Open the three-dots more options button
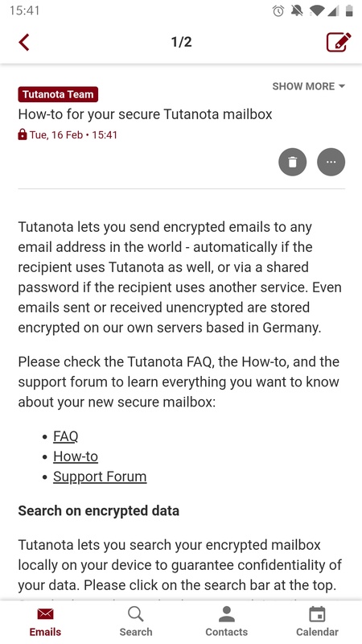362x644 pixels. tap(331, 162)
